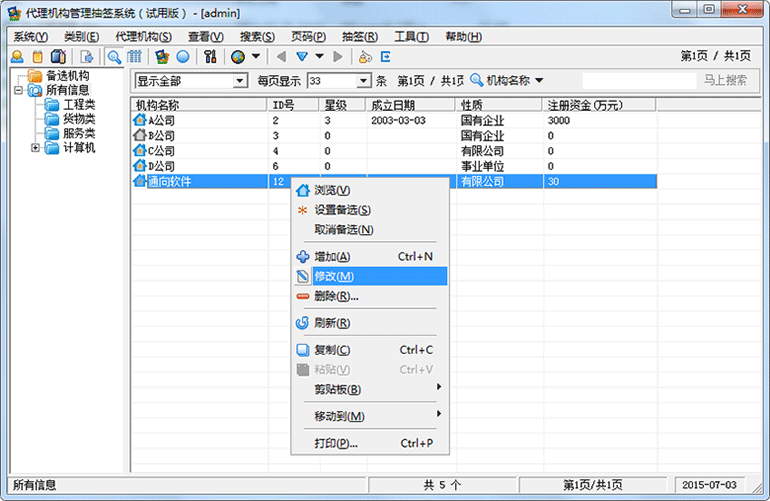Sort by 星级 column header
The height and width of the screenshot is (501, 770).
(x=342, y=105)
